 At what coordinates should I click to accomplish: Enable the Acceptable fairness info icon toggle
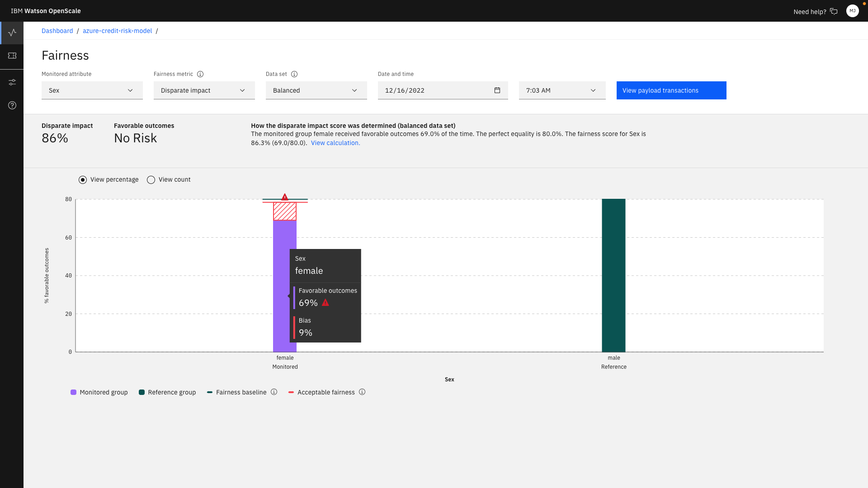tap(363, 392)
